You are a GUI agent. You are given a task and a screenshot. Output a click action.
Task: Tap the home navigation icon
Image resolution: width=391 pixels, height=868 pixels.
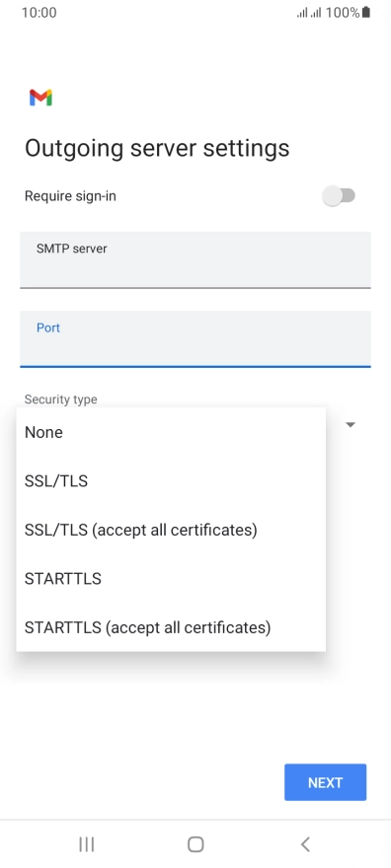195,844
